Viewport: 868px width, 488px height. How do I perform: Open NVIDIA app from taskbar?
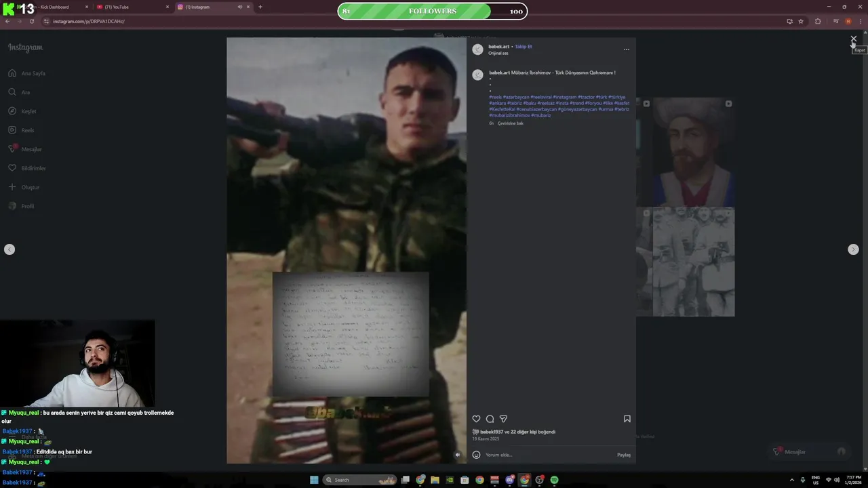pyautogui.click(x=450, y=480)
